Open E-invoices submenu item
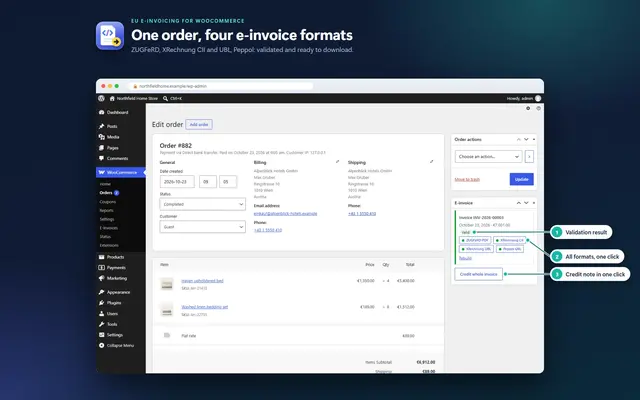 coord(109,228)
